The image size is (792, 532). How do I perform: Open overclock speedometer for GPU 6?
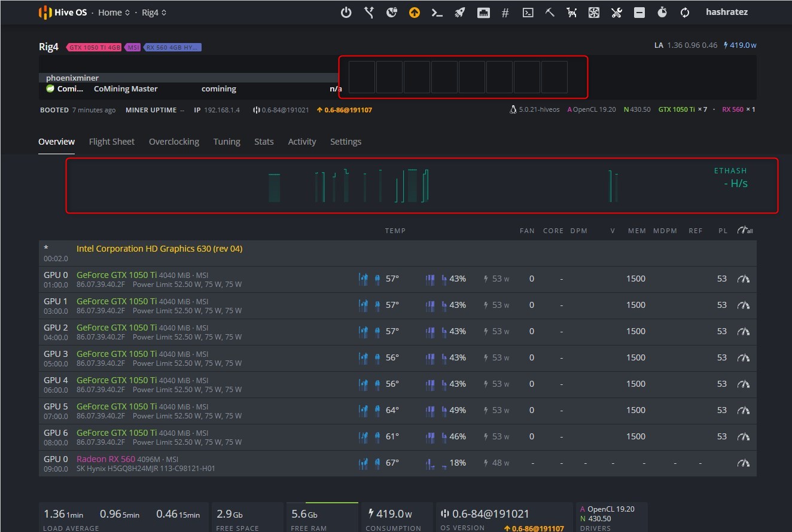tap(744, 437)
